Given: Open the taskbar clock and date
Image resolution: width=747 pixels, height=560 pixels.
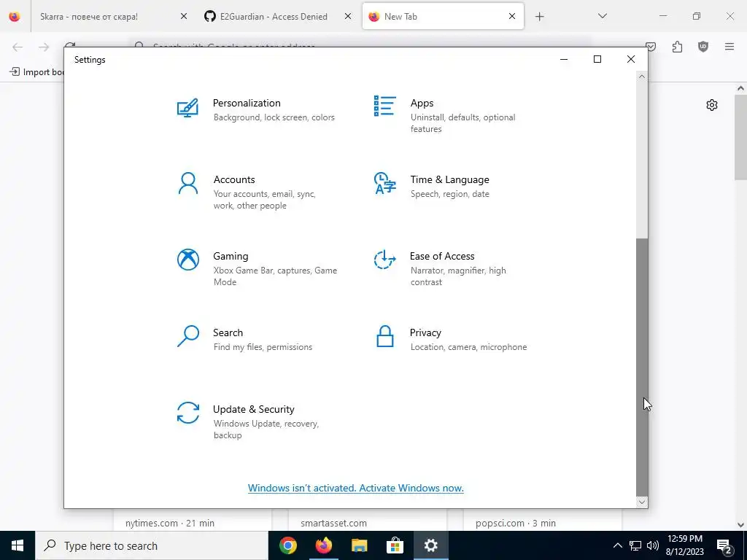Looking at the screenshot, I should 684,545.
